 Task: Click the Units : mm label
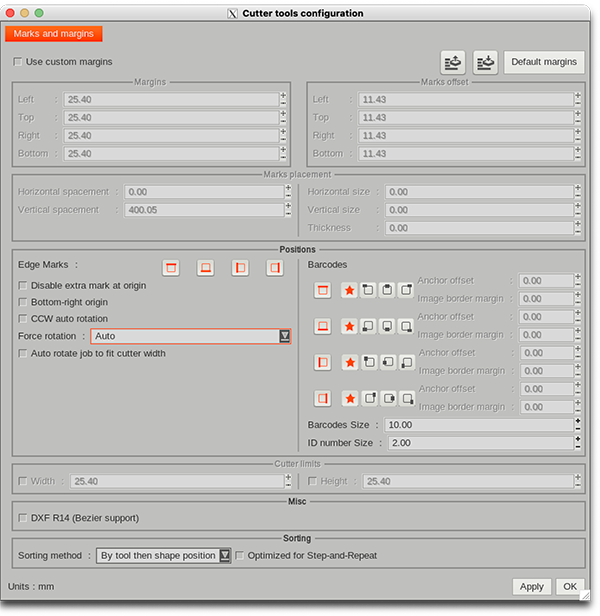31,587
